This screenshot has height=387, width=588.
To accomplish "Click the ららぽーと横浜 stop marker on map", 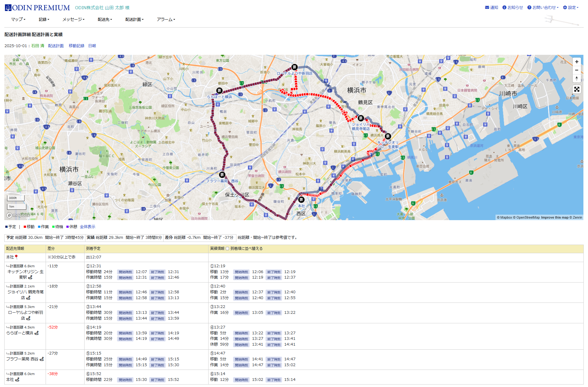I will (219, 91).
